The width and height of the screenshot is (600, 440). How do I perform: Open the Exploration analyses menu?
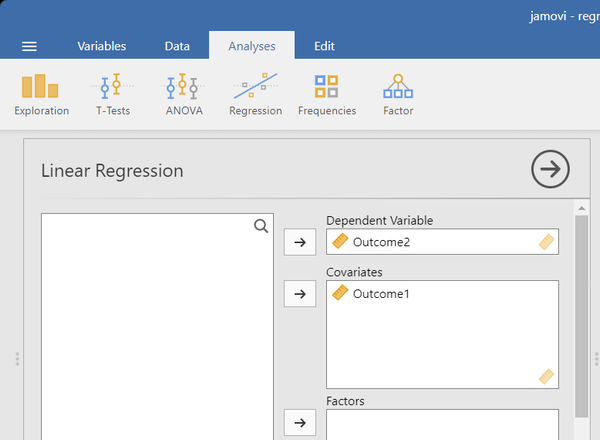click(42, 95)
